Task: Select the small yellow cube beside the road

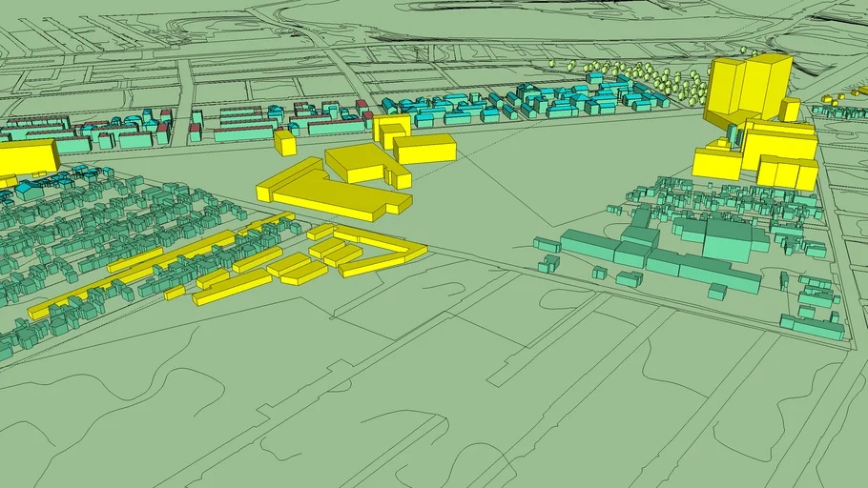Action: [x=284, y=143]
